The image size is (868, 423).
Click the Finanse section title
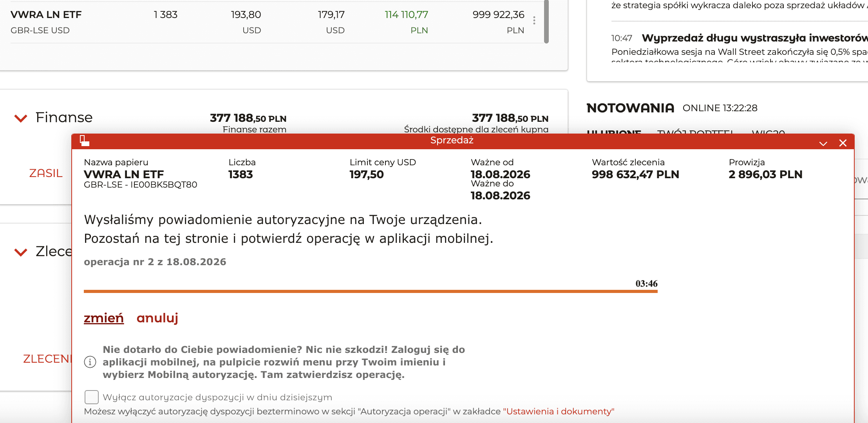coord(64,117)
